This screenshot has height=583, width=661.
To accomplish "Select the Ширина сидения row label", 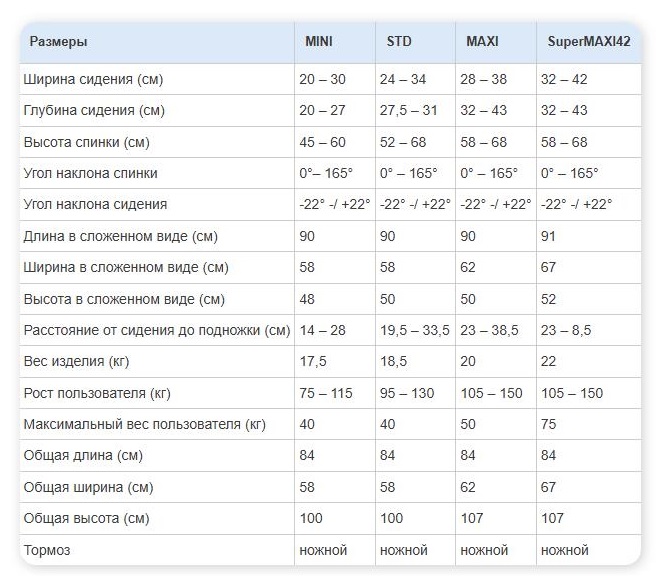I will (x=93, y=79).
